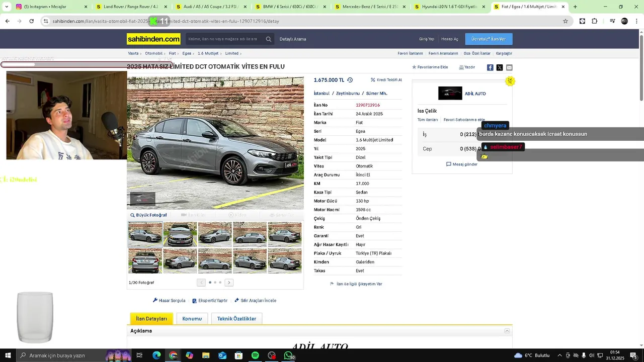Show next thumbnail page arrow
Screen dimensions: 644x362
pos(229,283)
